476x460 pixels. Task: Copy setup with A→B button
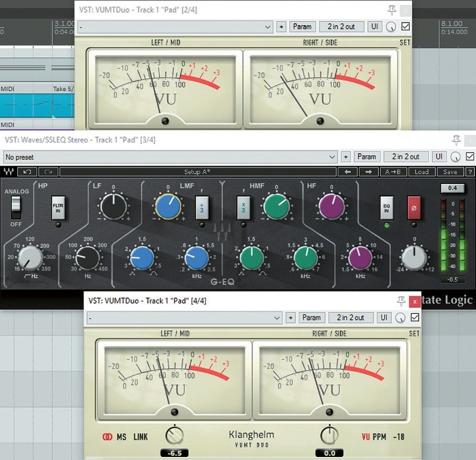[x=393, y=172]
